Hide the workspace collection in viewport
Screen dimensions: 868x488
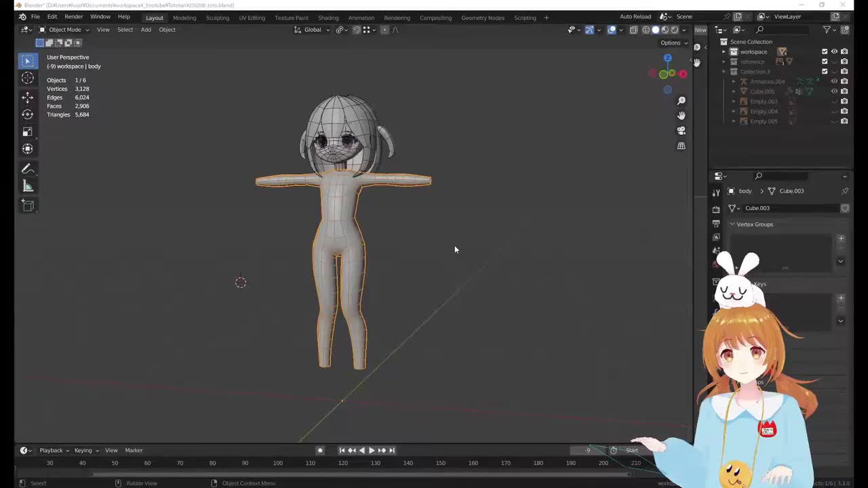pyautogui.click(x=834, y=52)
